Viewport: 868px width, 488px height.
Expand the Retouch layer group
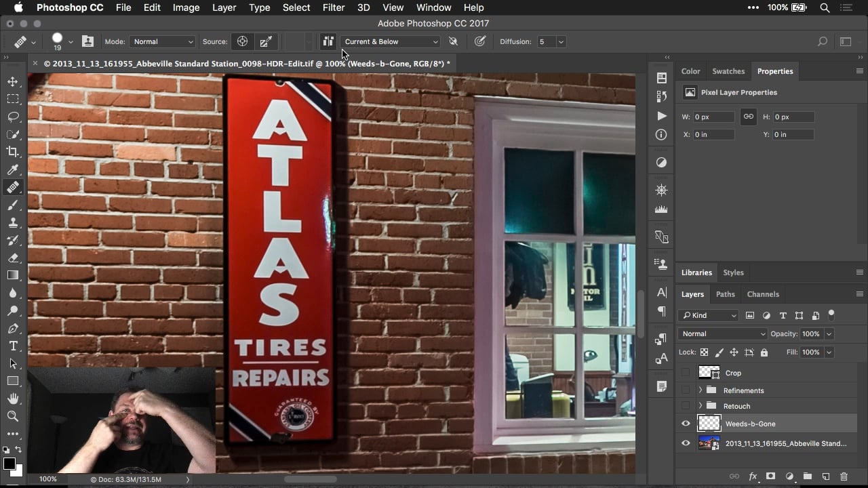pyautogui.click(x=700, y=406)
